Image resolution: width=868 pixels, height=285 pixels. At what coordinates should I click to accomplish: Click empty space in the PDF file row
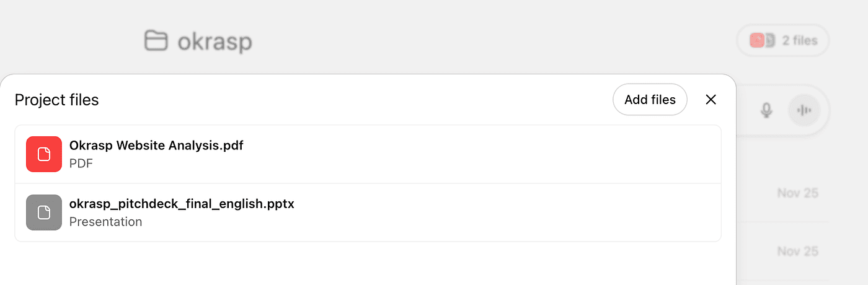[x=496, y=154]
